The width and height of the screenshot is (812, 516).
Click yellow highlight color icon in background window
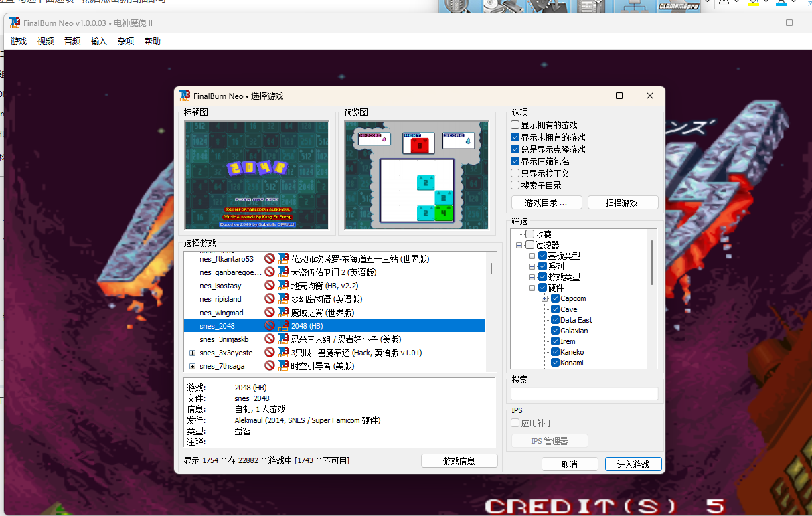[x=754, y=3]
